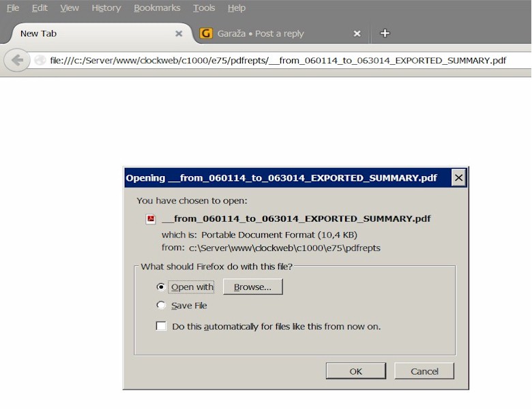Open the Tools menu

pyautogui.click(x=204, y=8)
